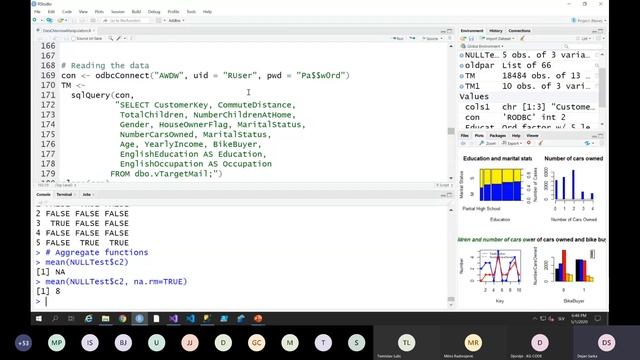The width and height of the screenshot is (640, 360).
Task: Click the Zoom button in Plots pane
Action: pyautogui.click(x=488, y=143)
